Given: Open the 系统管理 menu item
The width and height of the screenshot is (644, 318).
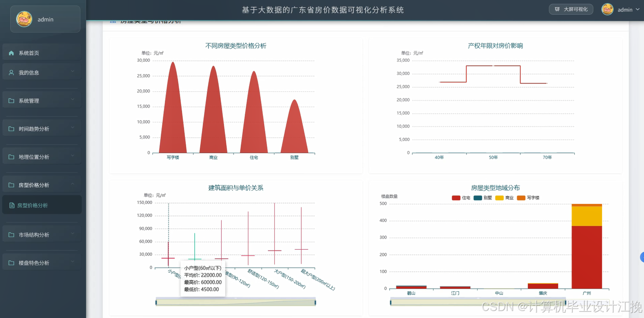Looking at the screenshot, I should click(42, 100).
